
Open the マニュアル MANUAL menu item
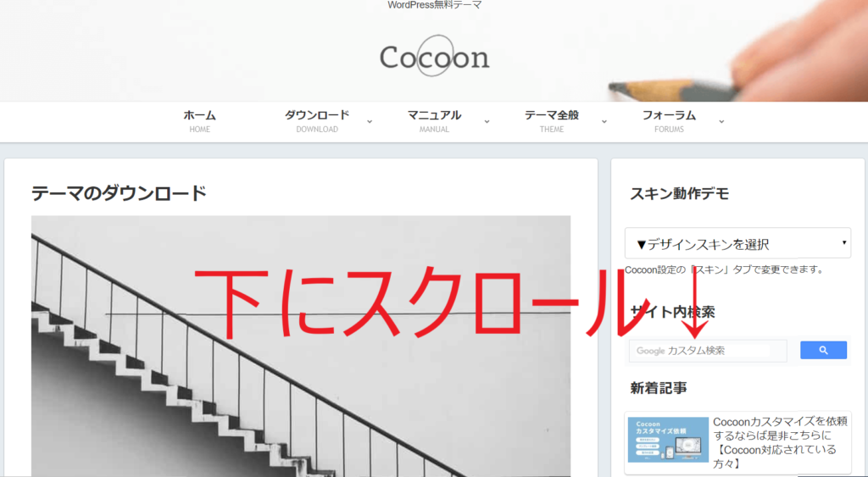tap(435, 121)
